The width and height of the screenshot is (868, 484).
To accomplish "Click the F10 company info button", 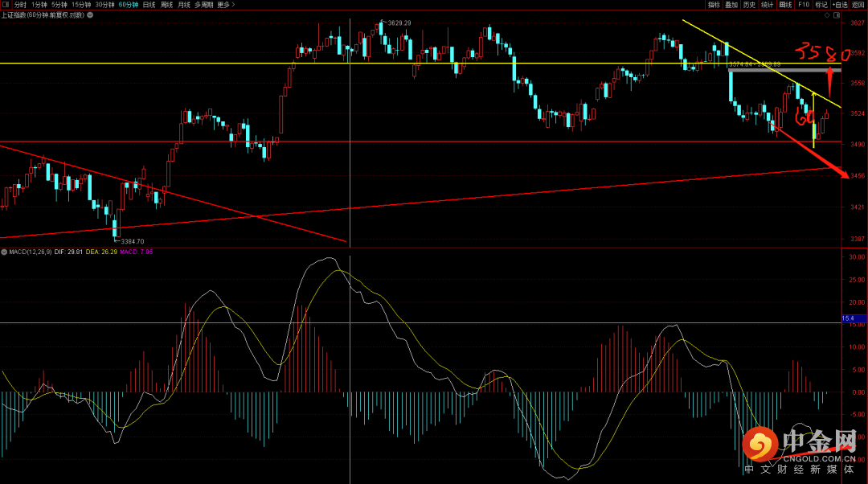I will 803,5.
